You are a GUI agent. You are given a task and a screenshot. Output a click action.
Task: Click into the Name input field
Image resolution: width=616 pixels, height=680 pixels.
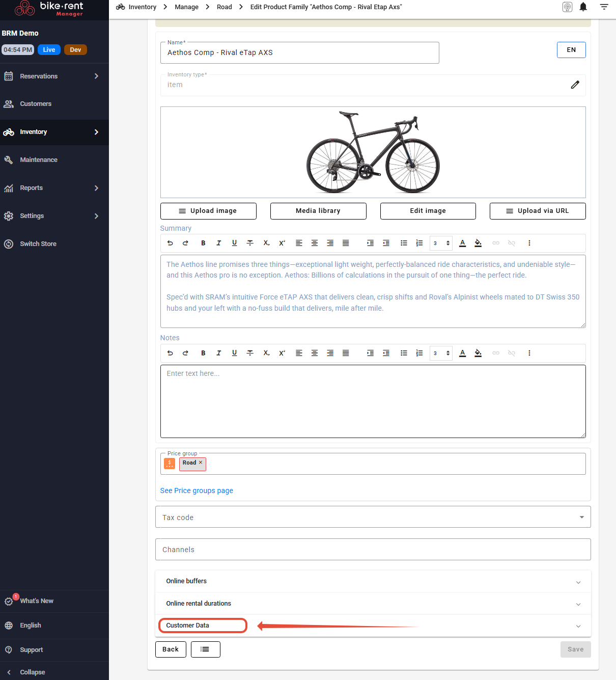click(x=299, y=53)
